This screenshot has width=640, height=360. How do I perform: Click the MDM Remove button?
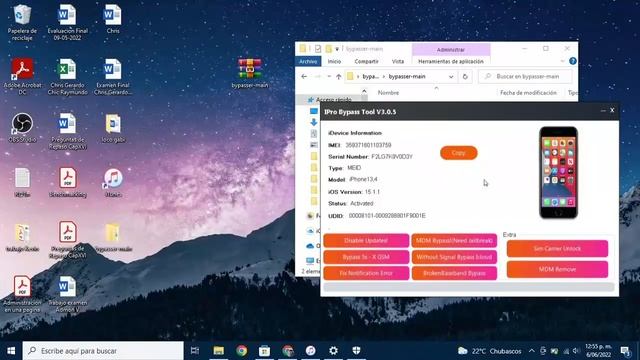557,269
